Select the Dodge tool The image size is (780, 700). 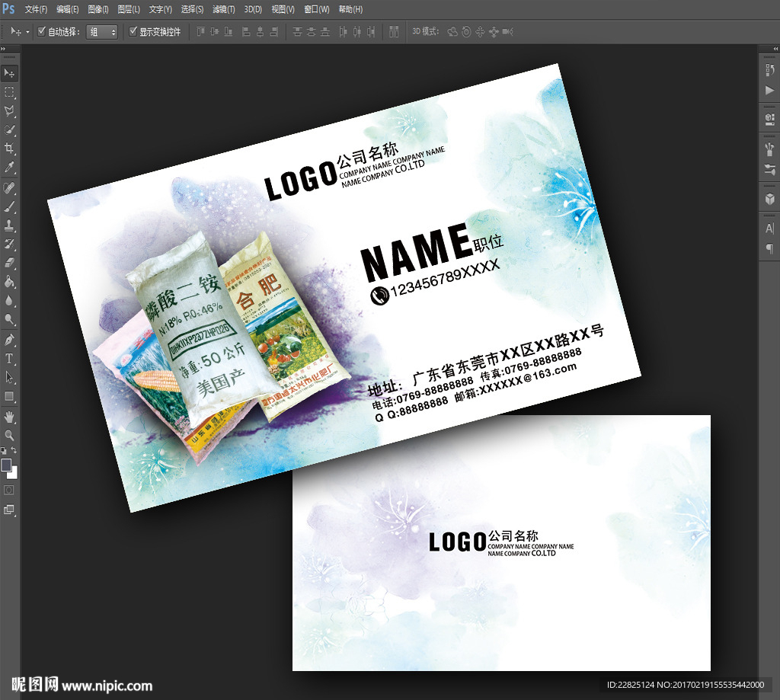point(9,319)
